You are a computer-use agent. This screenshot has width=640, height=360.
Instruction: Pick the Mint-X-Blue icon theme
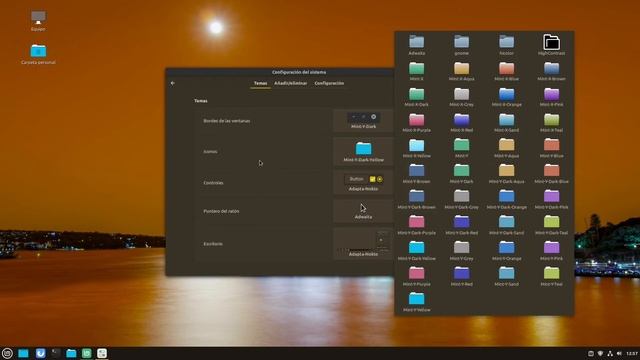pyautogui.click(x=507, y=71)
